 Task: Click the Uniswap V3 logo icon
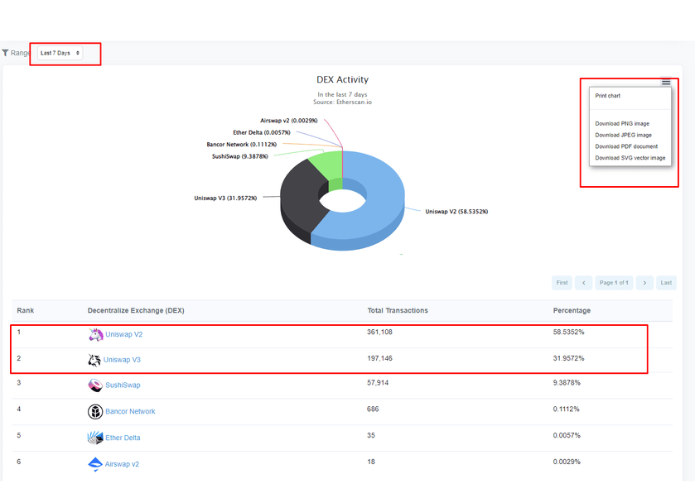point(94,360)
